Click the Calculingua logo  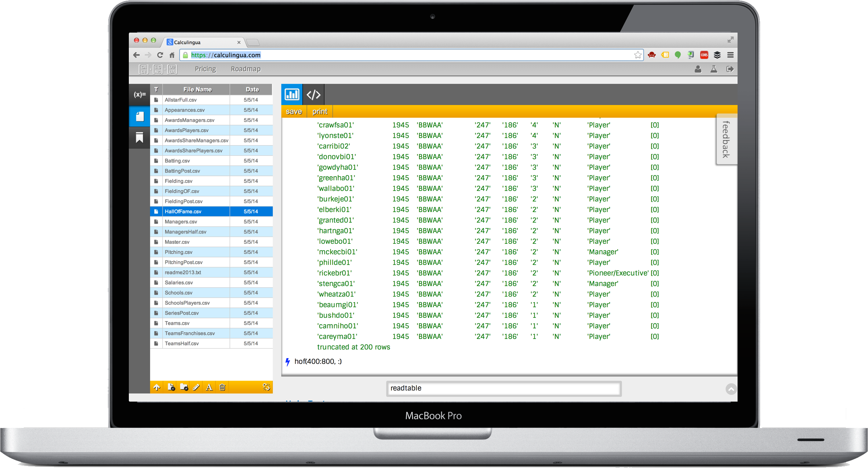point(158,69)
